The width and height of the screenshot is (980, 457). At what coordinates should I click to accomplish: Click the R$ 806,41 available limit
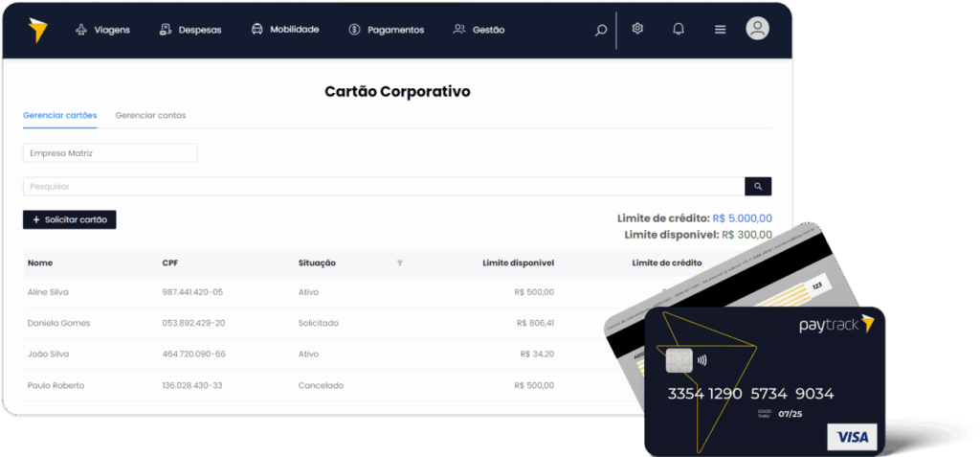[x=536, y=323]
